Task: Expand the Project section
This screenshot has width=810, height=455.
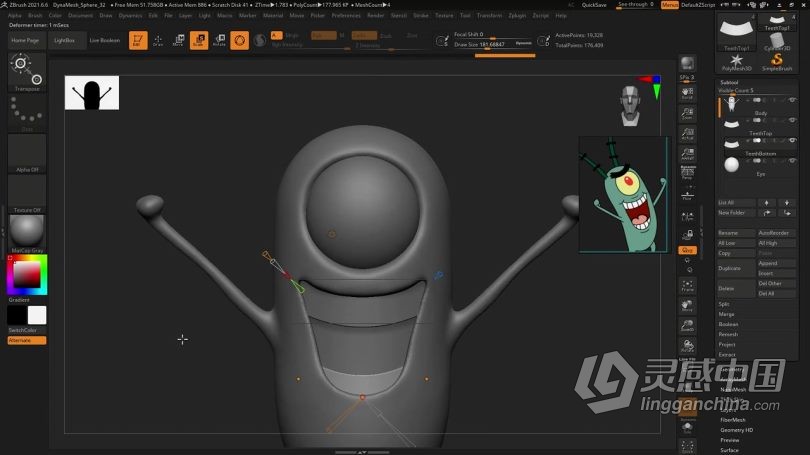Action: (726, 344)
